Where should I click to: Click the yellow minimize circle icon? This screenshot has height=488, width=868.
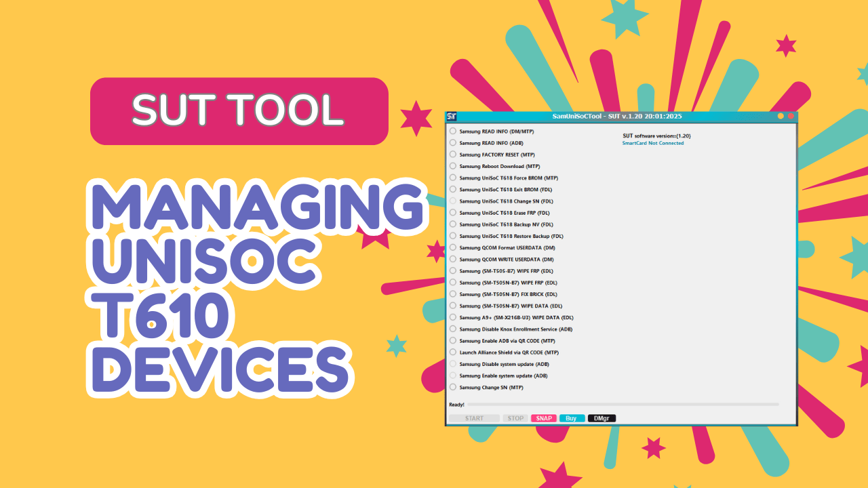coord(781,117)
